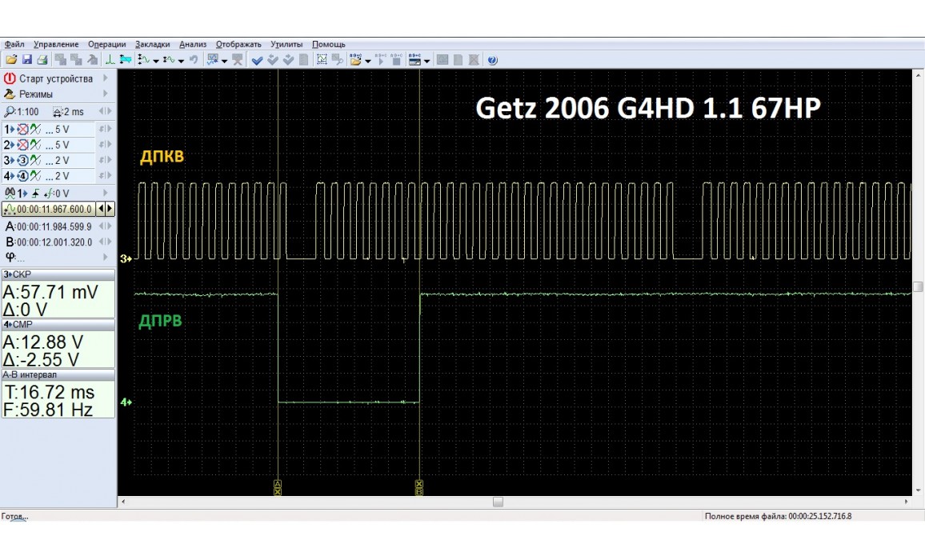The image size is (925, 560).
Task: Click the undo arrow icon in the toolbar
Action: click(193, 60)
